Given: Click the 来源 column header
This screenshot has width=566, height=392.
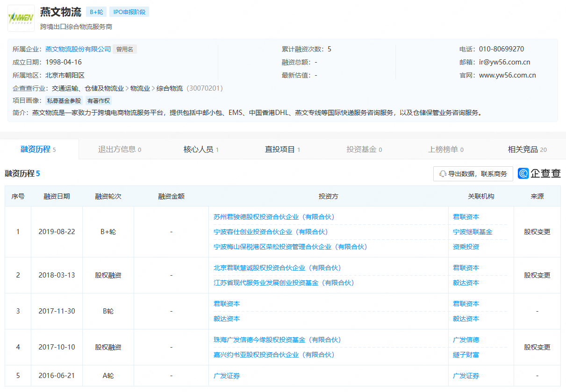Looking at the screenshot, I should click(537, 196).
